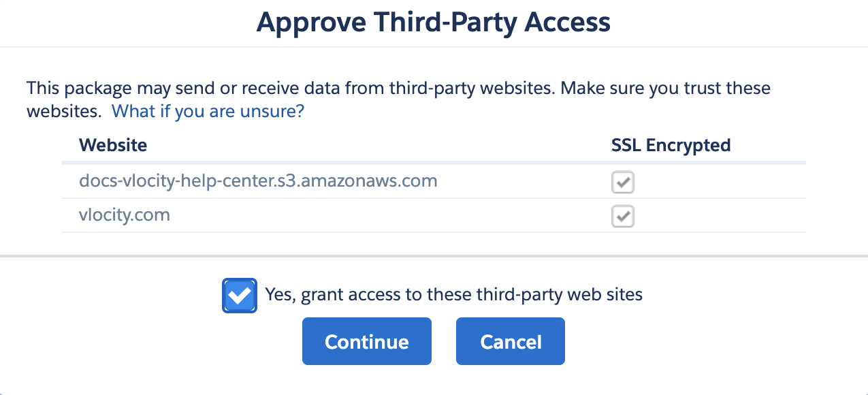Select the docs-vlocity-help-center.s3.amazonaws.com entry

click(x=258, y=180)
